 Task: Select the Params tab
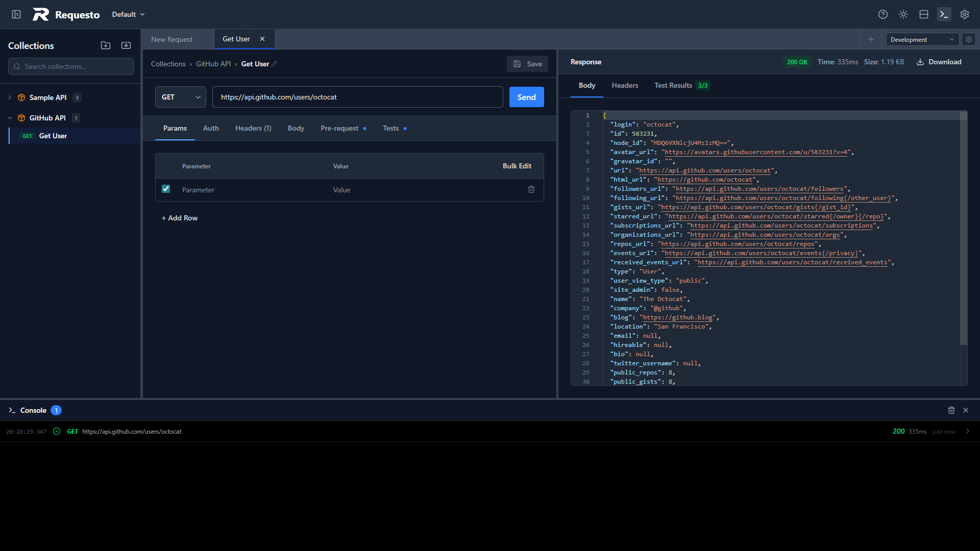(x=175, y=128)
